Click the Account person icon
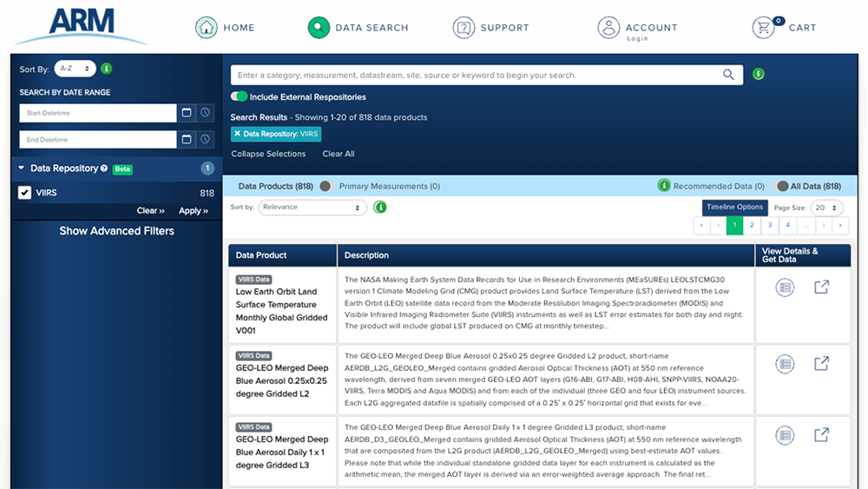This screenshot has width=868, height=489. point(608,27)
